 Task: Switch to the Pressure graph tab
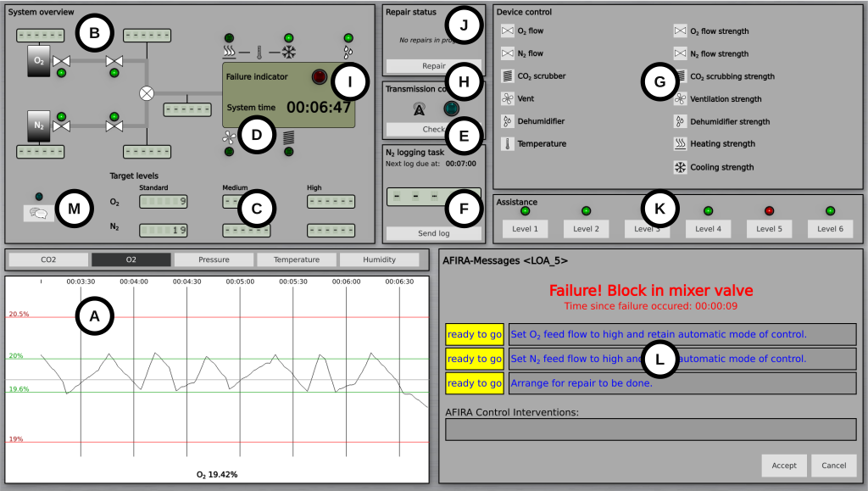tap(214, 259)
